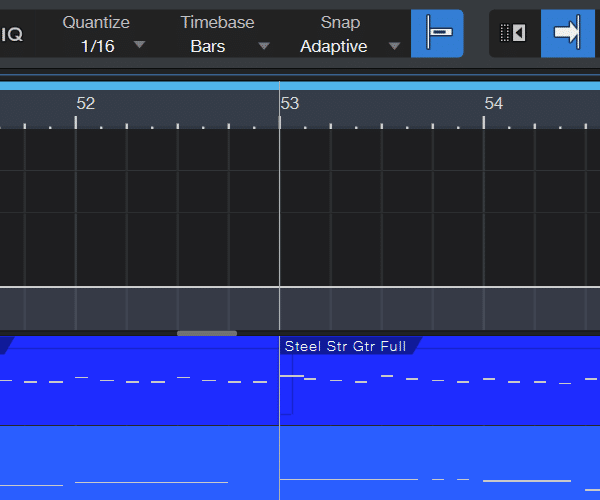Click the IQ button in toolbar
The height and width of the screenshot is (500, 600).
click(11, 34)
